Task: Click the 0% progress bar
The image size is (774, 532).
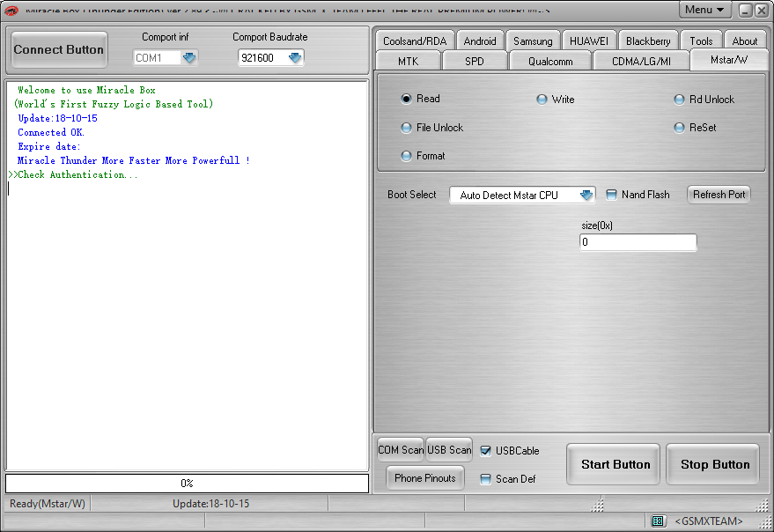Action: coord(187,484)
